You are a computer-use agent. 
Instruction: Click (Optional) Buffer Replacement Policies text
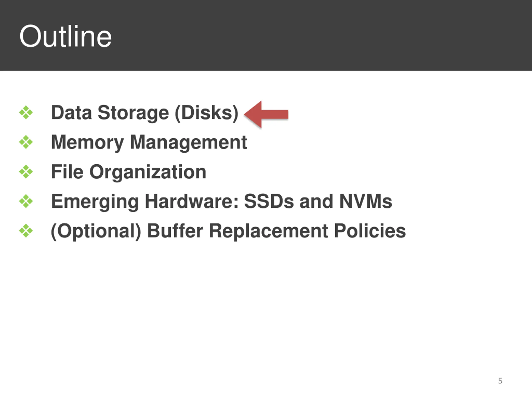point(228,231)
